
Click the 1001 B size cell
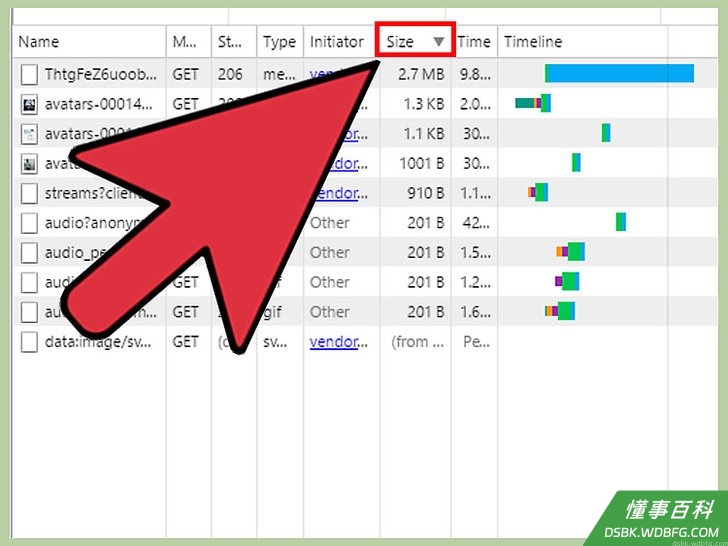[x=422, y=164]
